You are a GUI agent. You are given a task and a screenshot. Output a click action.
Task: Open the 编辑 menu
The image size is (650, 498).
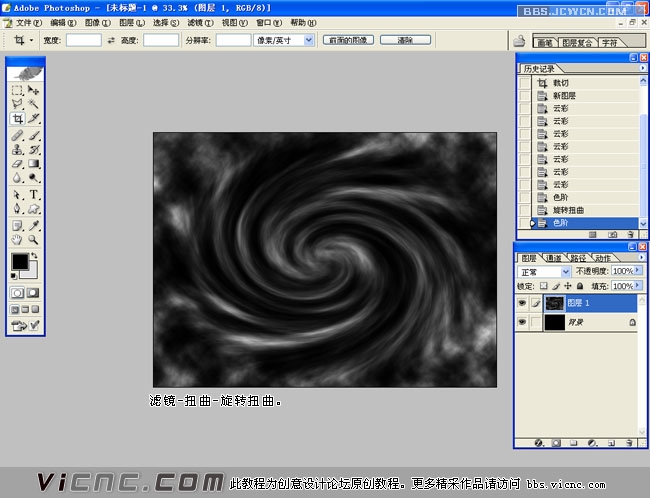coord(63,22)
